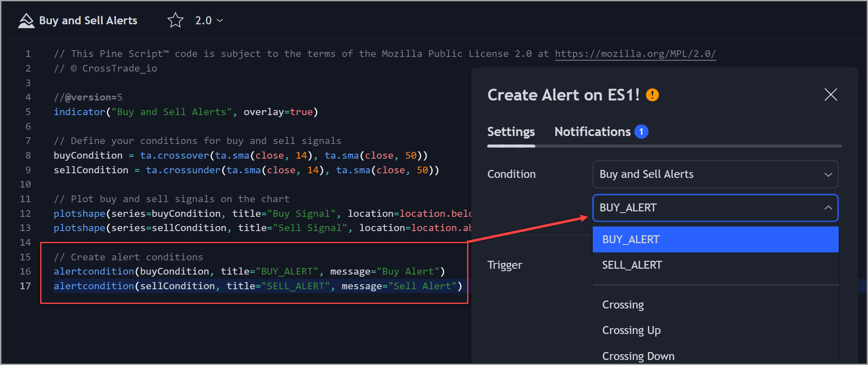This screenshot has width=868, height=365.
Task: Click the chevron on Buy and Sell Alerts dropdown
Action: 828,175
